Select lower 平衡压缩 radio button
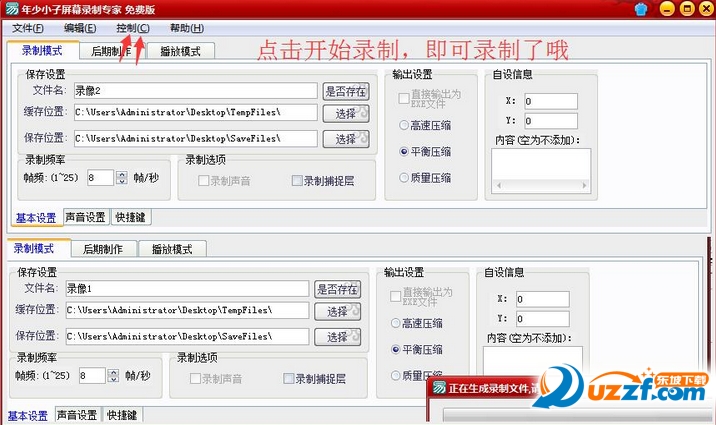 pyautogui.click(x=395, y=350)
